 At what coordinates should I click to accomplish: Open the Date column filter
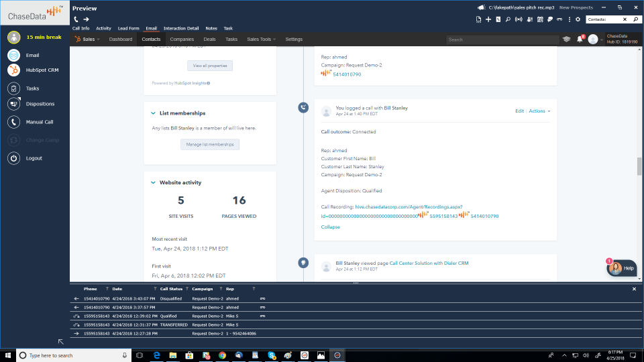(155, 289)
